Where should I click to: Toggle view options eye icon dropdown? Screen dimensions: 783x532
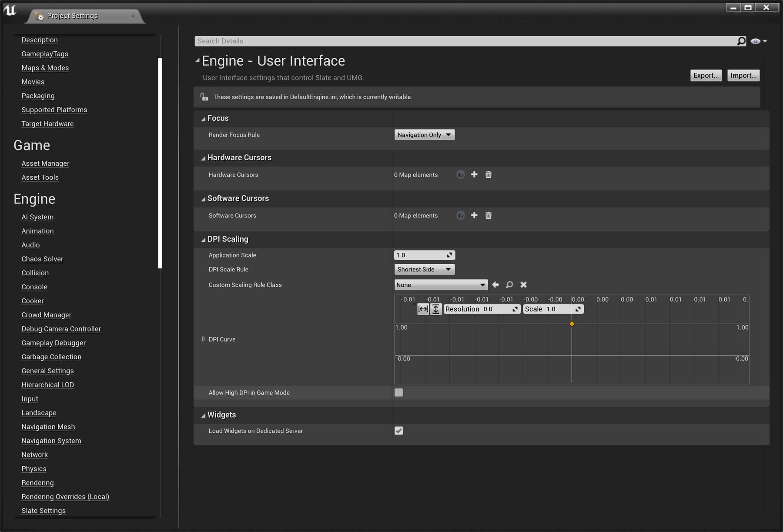coord(759,41)
